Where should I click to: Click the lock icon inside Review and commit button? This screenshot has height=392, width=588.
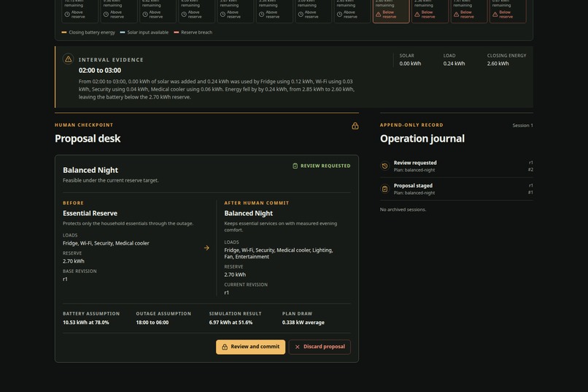[224, 347]
